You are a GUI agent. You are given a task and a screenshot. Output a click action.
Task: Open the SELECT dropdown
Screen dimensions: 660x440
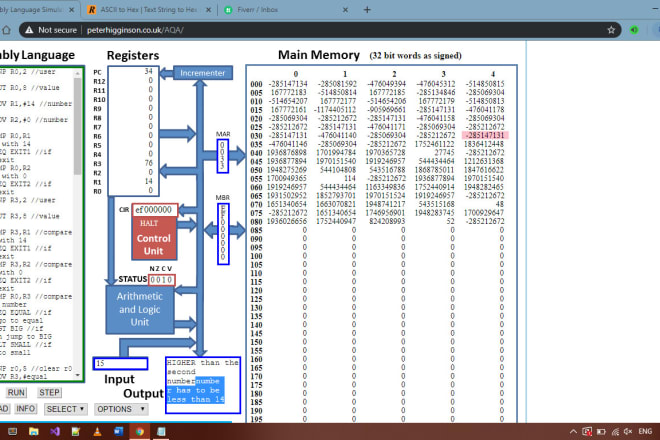pyautogui.click(x=65, y=409)
